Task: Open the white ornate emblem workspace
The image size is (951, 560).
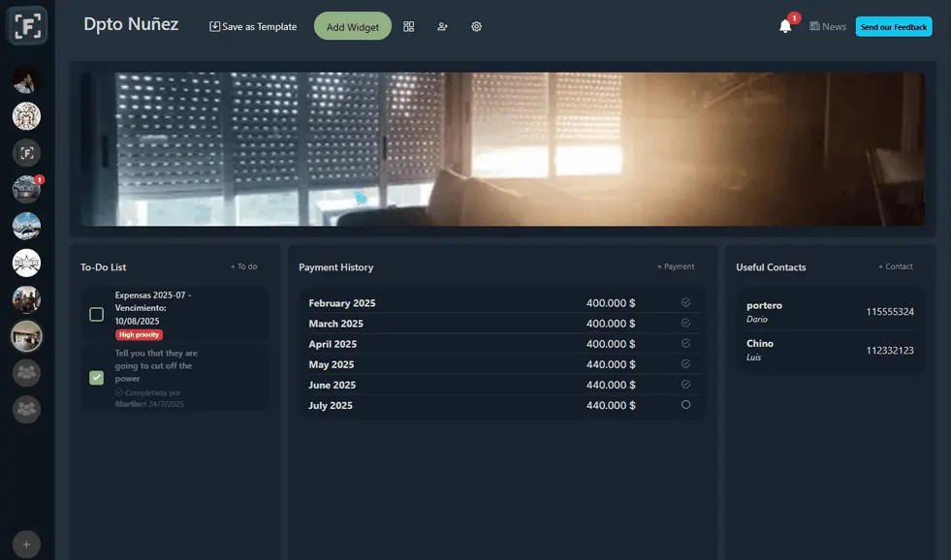Action: point(27,115)
